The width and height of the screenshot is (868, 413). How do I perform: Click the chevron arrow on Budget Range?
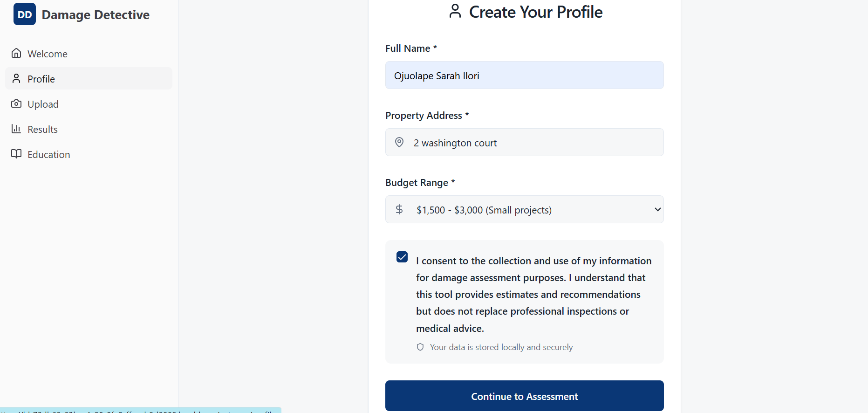[x=657, y=209]
